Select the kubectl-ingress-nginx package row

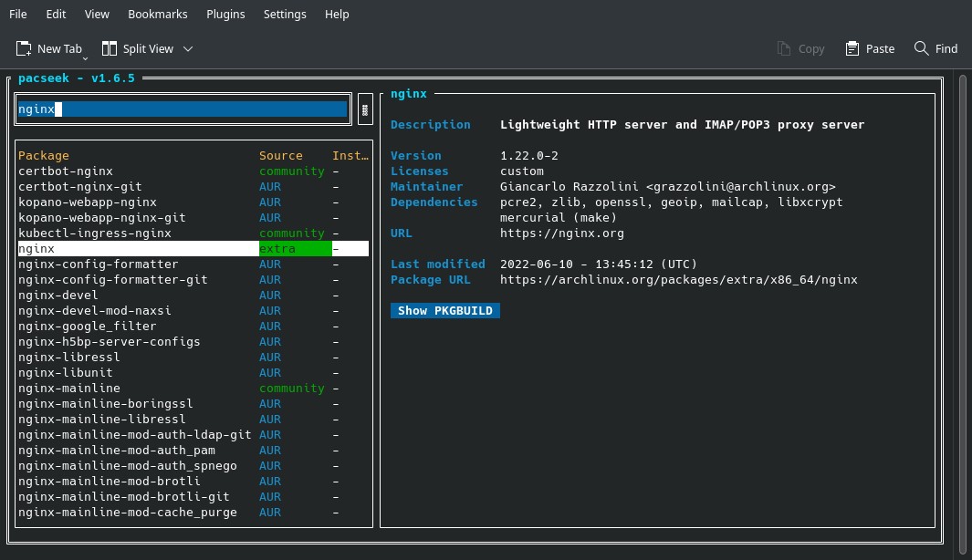point(193,233)
